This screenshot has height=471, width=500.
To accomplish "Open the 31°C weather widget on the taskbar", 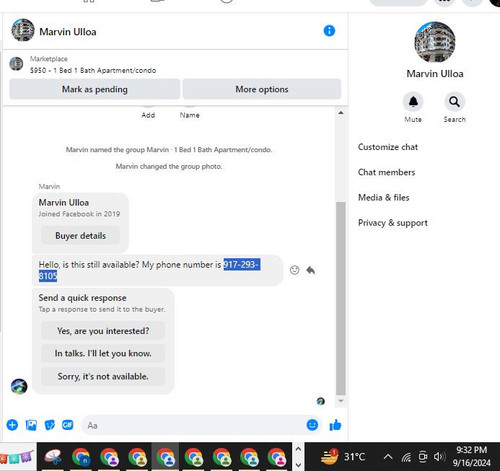I will click(x=343, y=456).
